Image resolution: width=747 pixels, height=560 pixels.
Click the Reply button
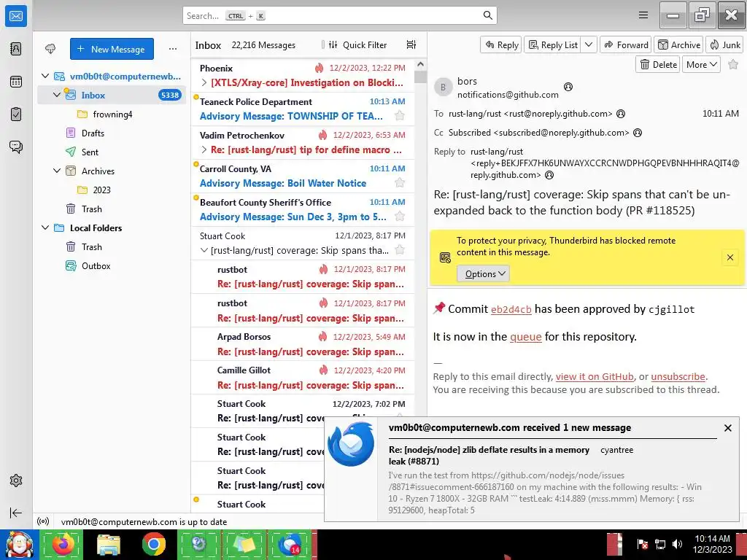pyautogui.click(x=501, y=44)
